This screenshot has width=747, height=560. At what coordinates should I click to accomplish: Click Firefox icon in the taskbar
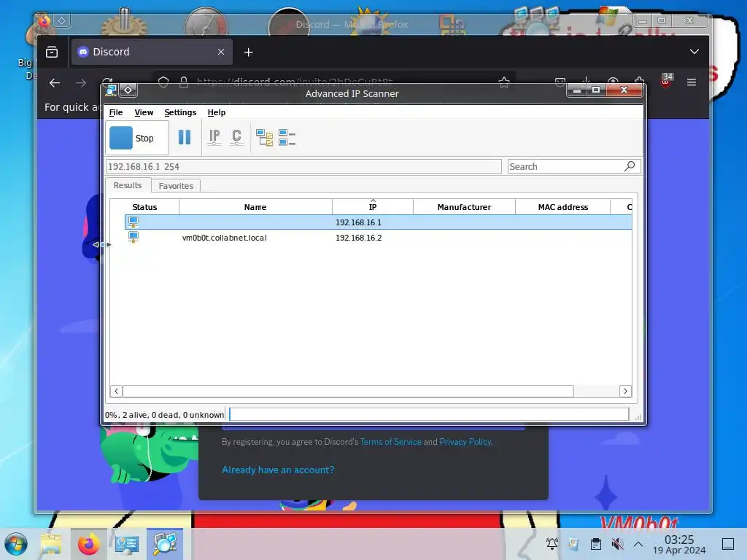88,544
